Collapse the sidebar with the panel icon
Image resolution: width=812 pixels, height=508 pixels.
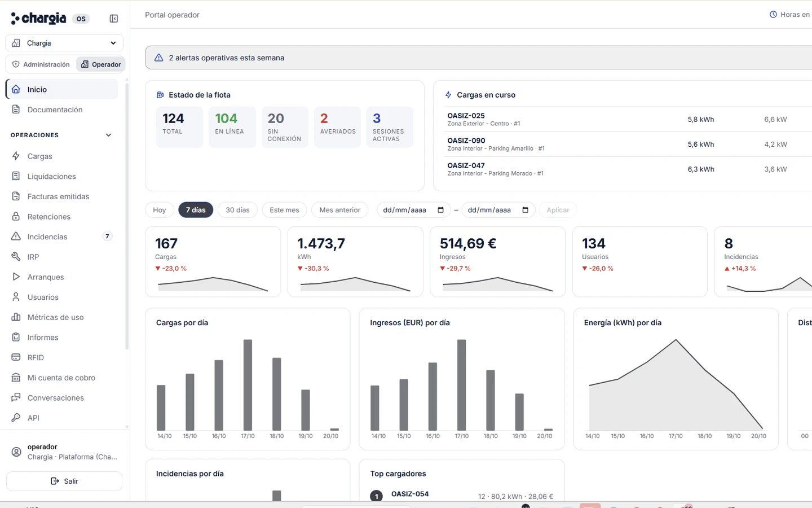(x=113, y=19)
